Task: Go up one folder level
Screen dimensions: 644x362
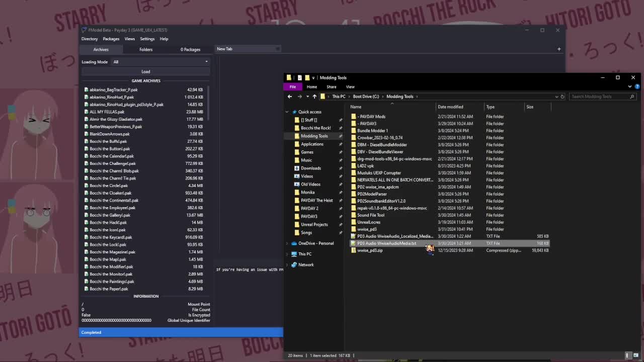Action: 314,97
